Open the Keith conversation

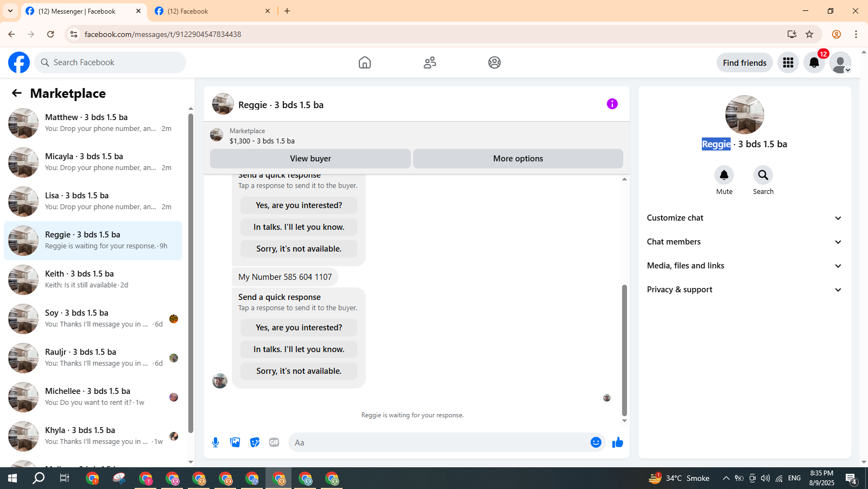[93, 280]
